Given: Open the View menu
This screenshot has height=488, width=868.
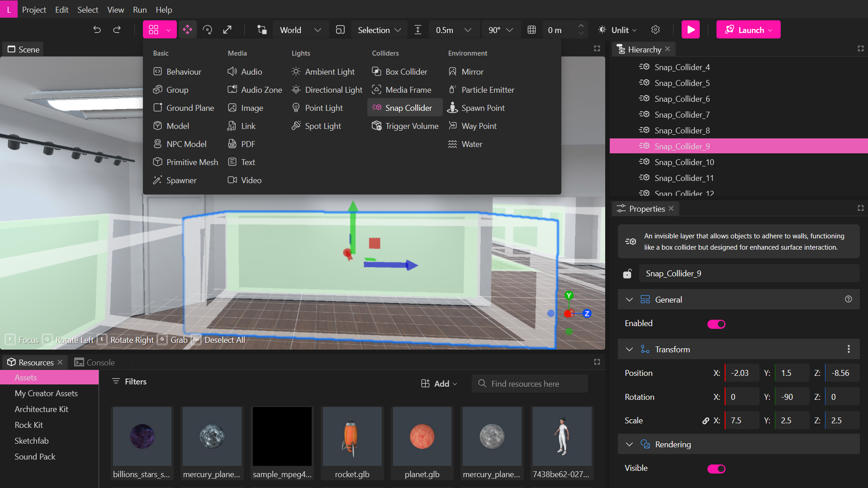Looking at the screenshot, I should click(115, 9).
